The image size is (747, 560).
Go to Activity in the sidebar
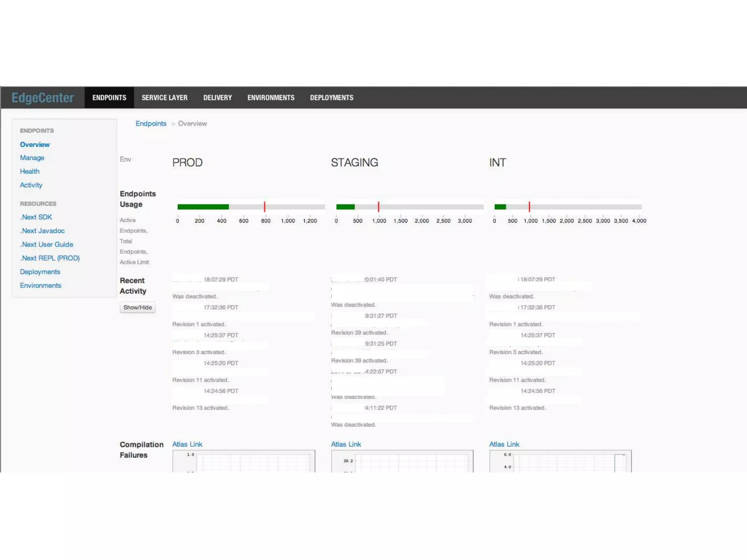31,185
